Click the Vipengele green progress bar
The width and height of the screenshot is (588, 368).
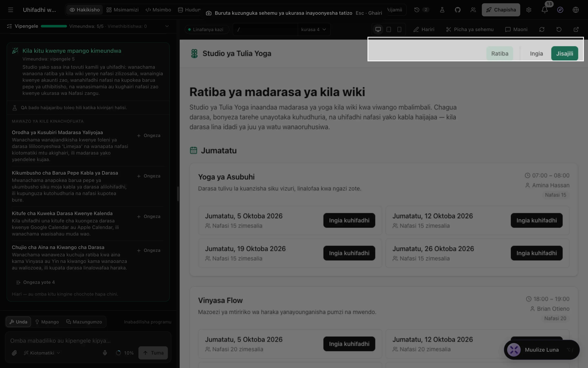click(x=54, y=26)
